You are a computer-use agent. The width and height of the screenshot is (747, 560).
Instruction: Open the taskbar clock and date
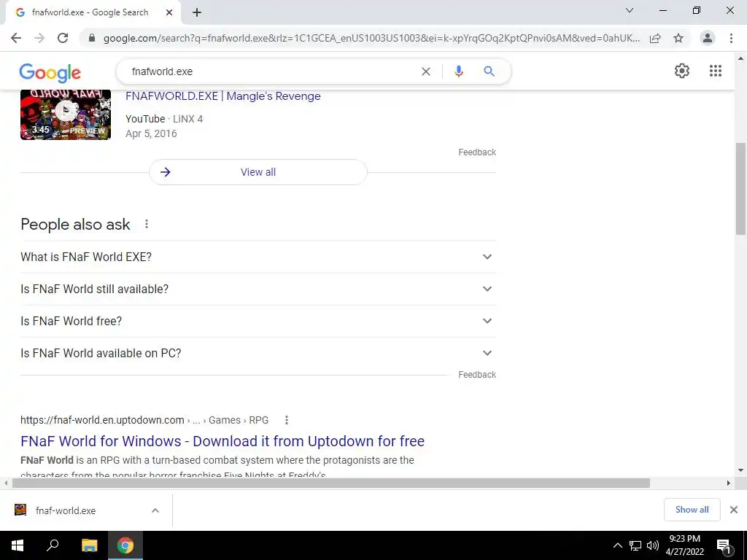[x=684, y=545]
